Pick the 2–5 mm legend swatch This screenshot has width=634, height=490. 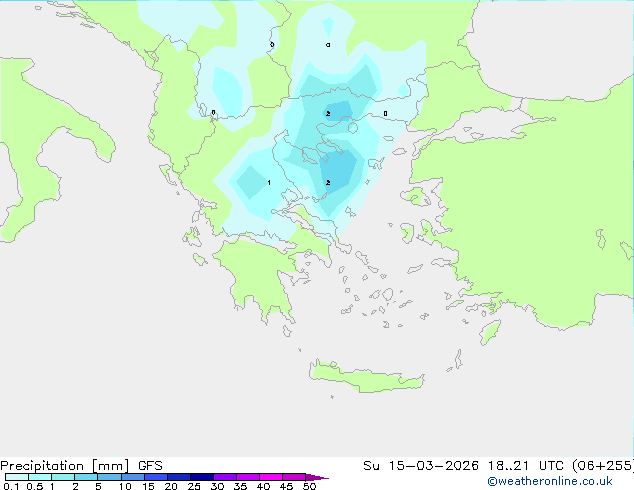click(86, 477)
